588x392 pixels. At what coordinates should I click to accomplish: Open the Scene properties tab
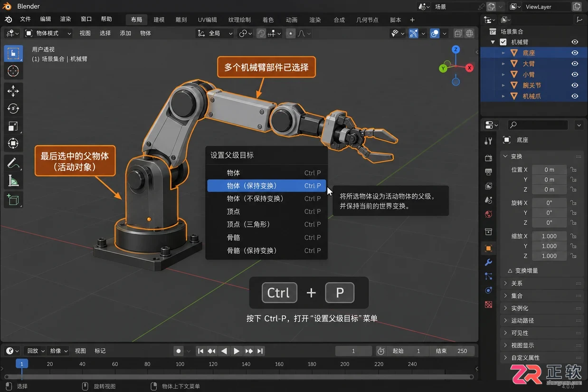click(488, 201)
